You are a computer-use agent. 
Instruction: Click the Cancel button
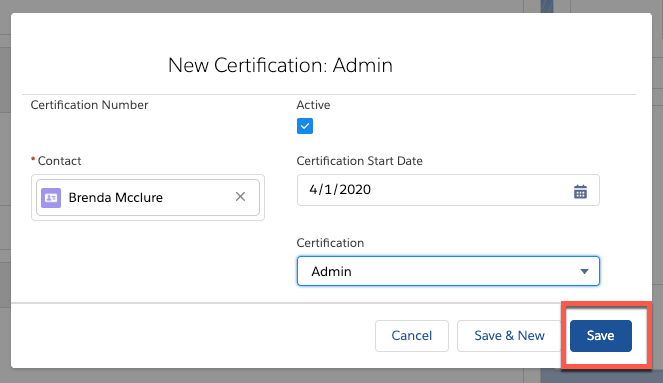pyautogui.click(x=411, y=336)
